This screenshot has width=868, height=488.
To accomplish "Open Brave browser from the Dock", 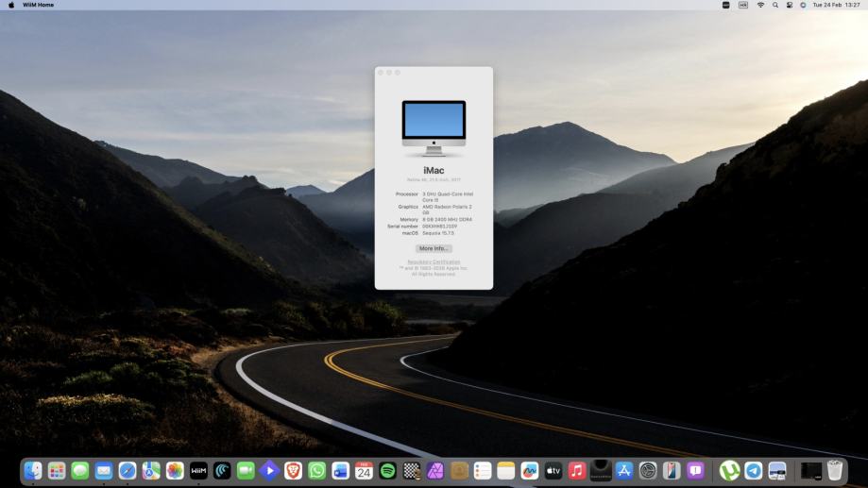I will [293, 470].
